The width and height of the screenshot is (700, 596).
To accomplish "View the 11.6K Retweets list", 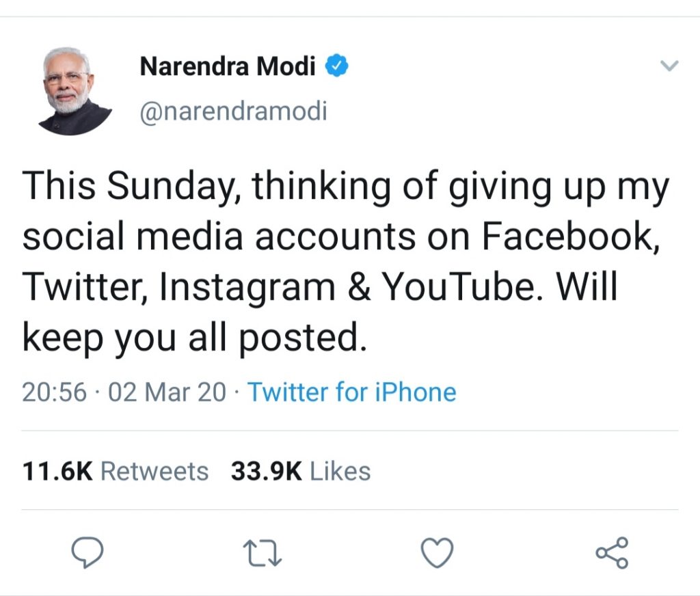I will 116,471.
